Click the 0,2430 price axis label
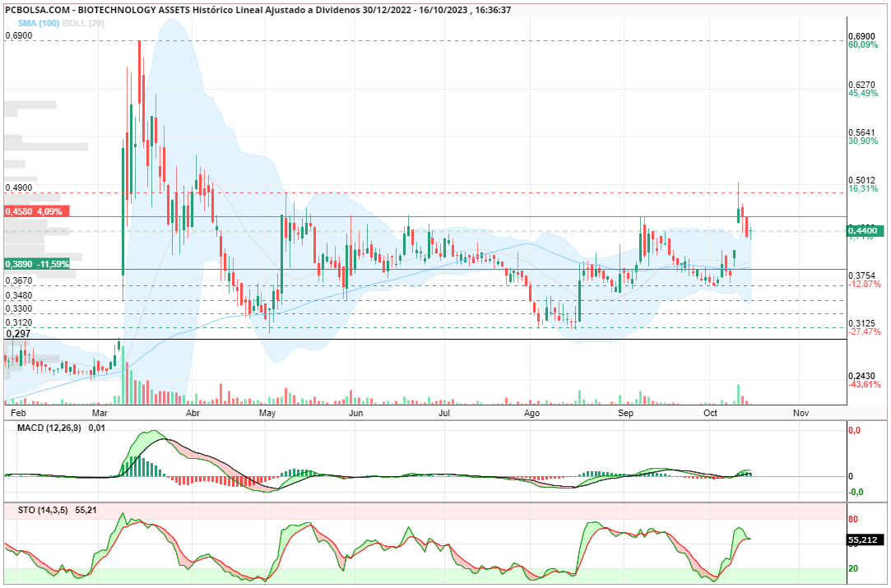The height and width of the screenshot is (588, 891). click(862, 376)
